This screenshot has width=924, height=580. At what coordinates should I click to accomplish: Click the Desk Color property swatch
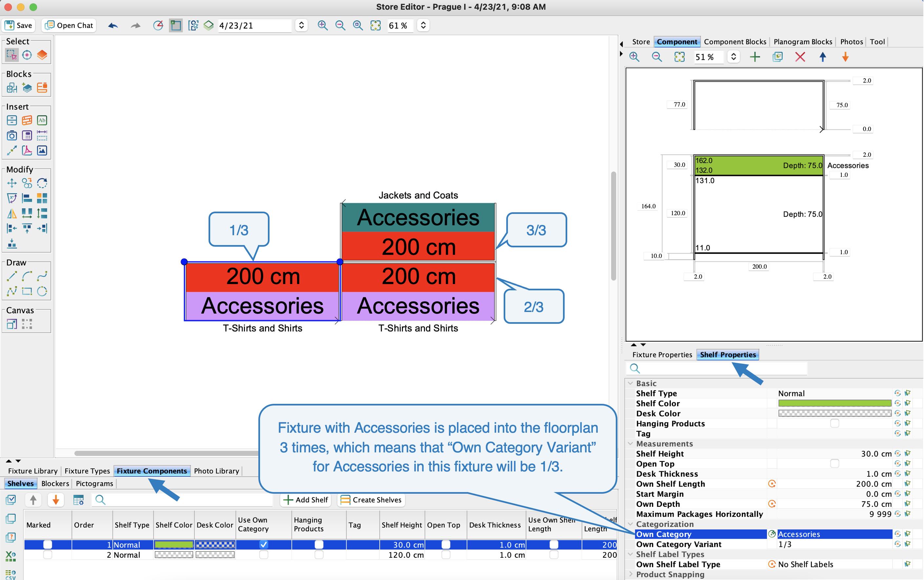(x=834, y=413)
